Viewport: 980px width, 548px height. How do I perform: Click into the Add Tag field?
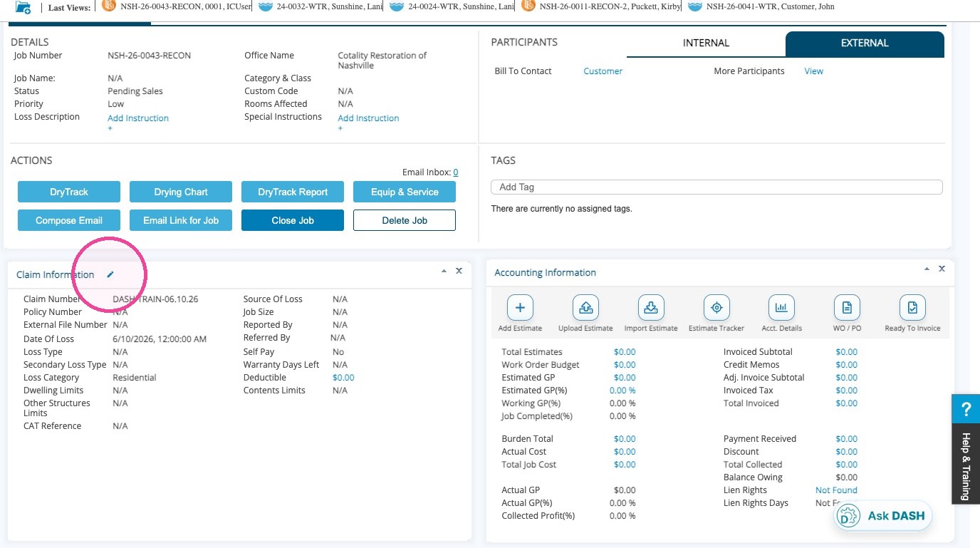click(716, 187)
